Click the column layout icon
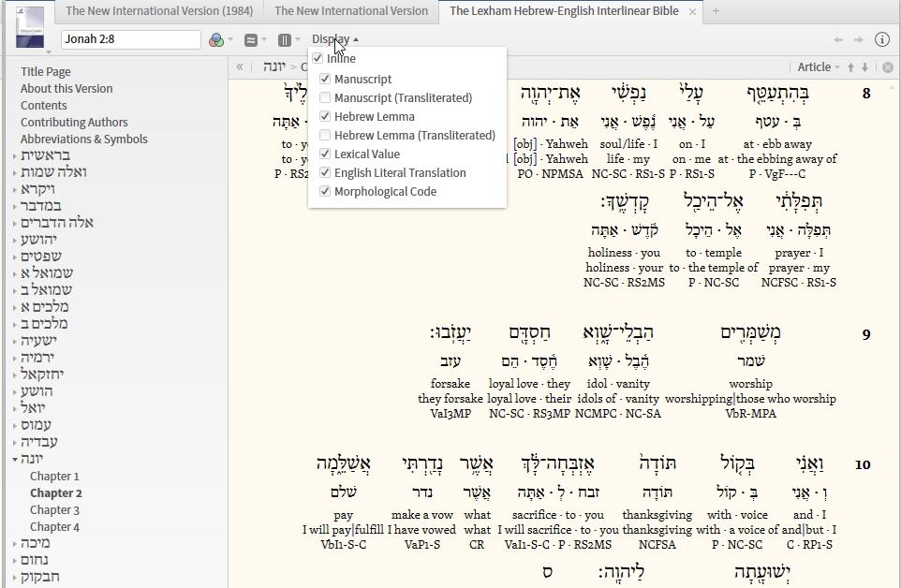The image size is (901, 588). [x=285, y=39]
